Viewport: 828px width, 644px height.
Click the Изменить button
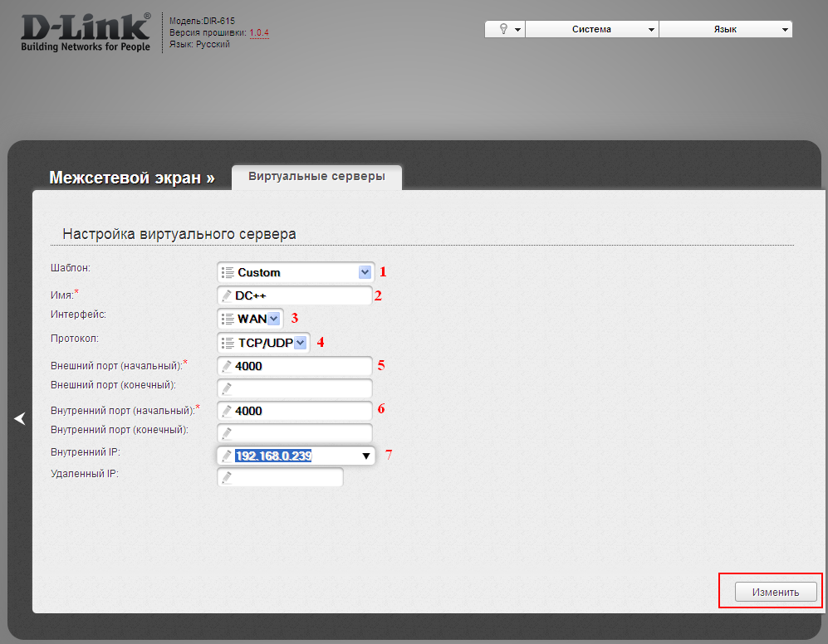click(776, 592)
